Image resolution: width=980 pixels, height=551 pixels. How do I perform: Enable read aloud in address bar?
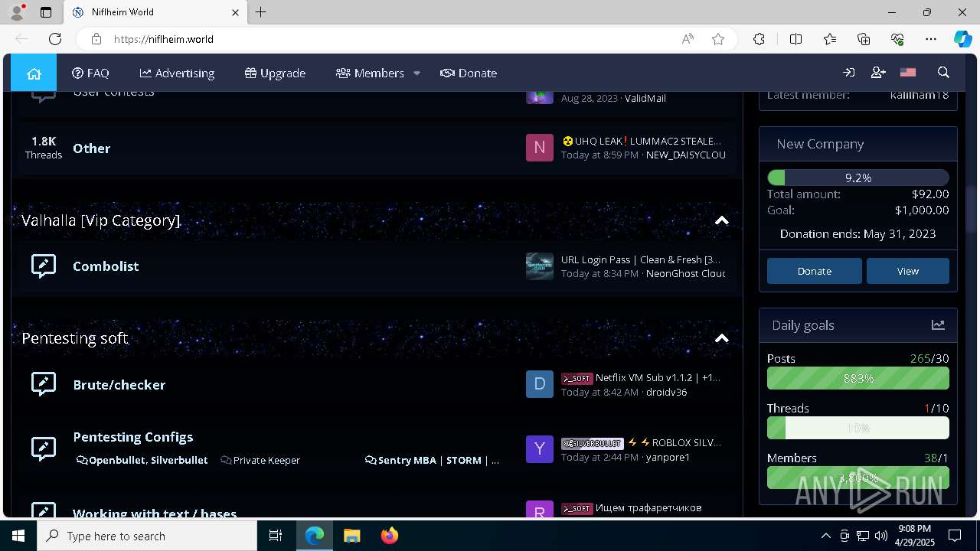pos(688,39)
